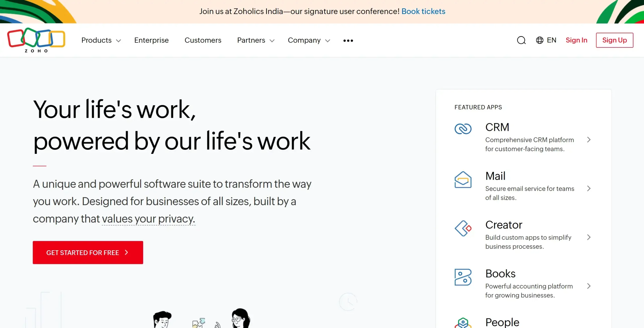This screenshot has height=328, width=644.
Task: Expand the Partners dropdown chevron
Action: (272, 41)
